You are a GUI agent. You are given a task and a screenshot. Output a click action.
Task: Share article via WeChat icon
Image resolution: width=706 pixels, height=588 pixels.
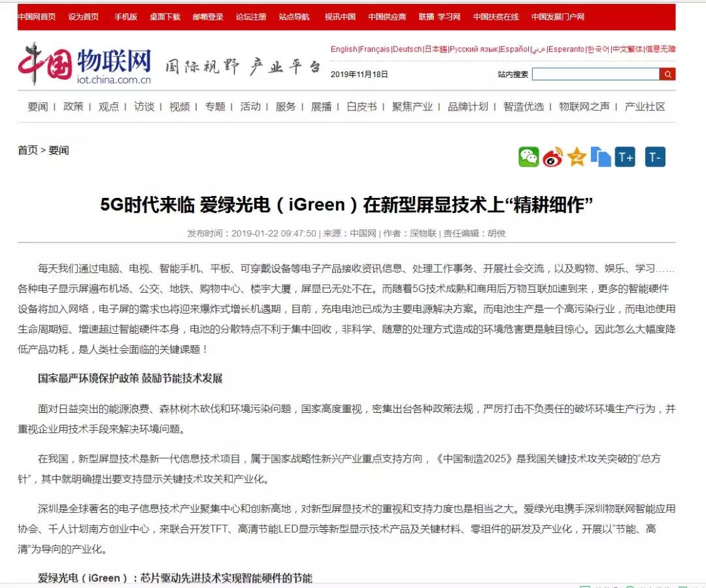[529, 157]
